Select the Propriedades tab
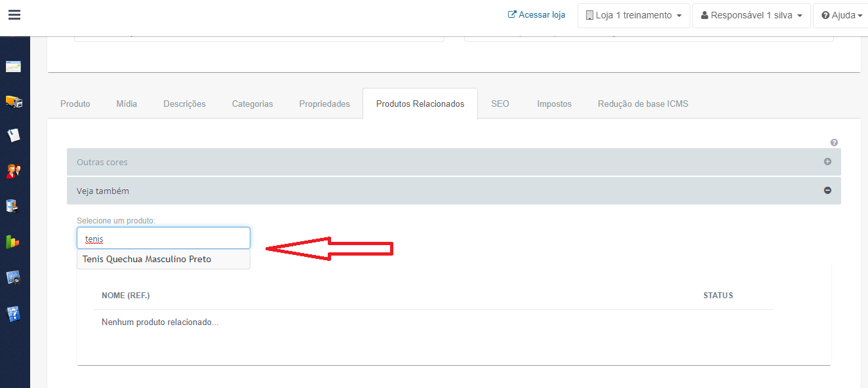Image resolution: width=868 pixels, height=388 pixels. [325, 104]
